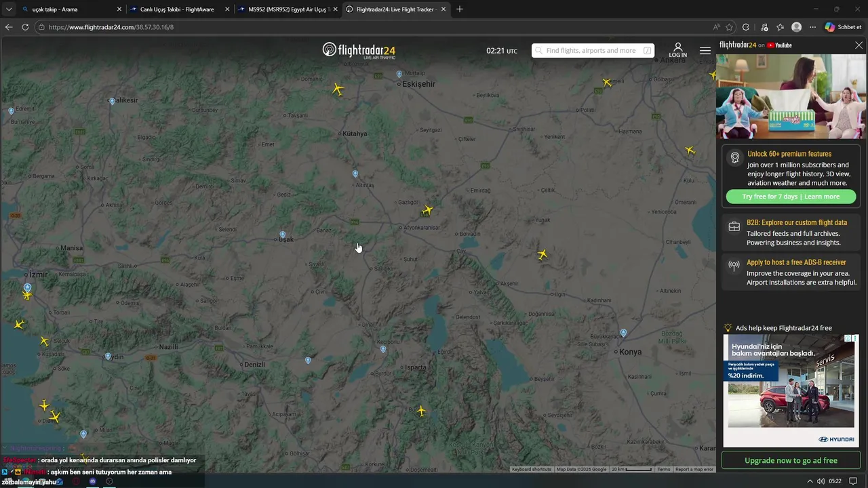
Task: Open browser Settings and more menu
Action: tap(812, 27)
